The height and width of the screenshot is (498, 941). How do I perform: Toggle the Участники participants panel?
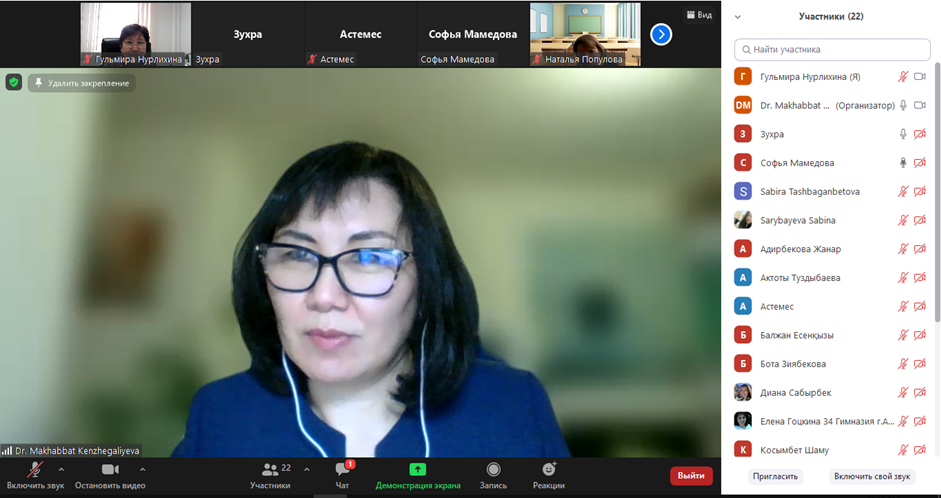pos(271,476)
